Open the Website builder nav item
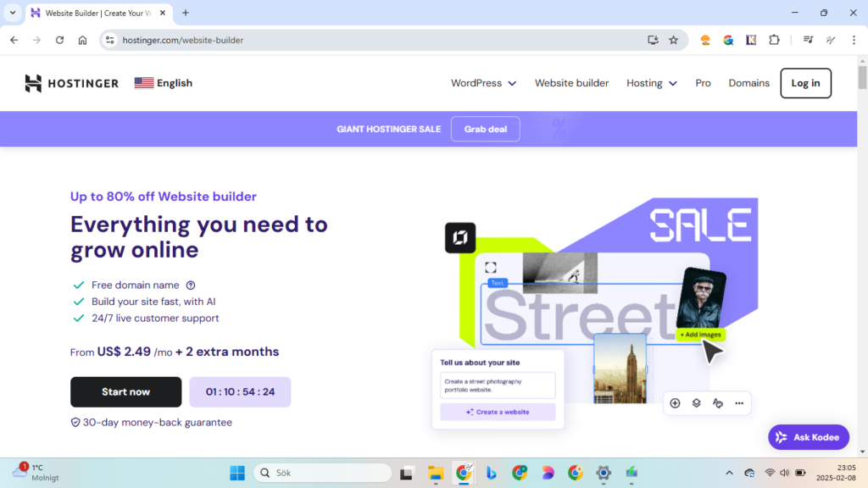The width and height of the screenshot is (868, 488). pos(571,83)
